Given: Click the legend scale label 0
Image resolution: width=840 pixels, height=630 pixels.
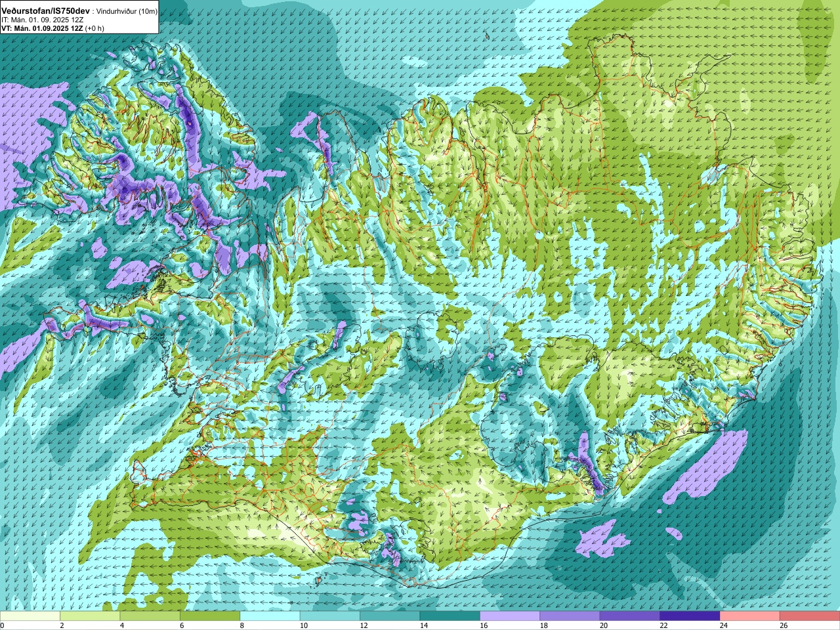Looking at the screenshot, I should coord(3,625).
